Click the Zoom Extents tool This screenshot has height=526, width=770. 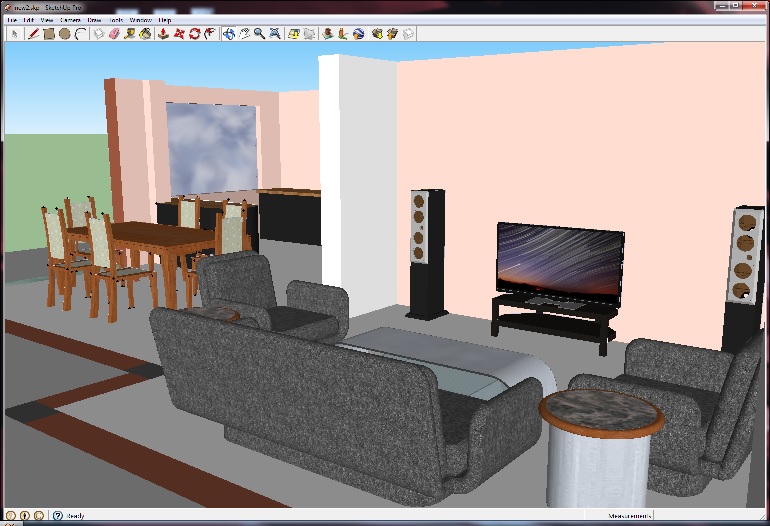(x=275, y=34)
